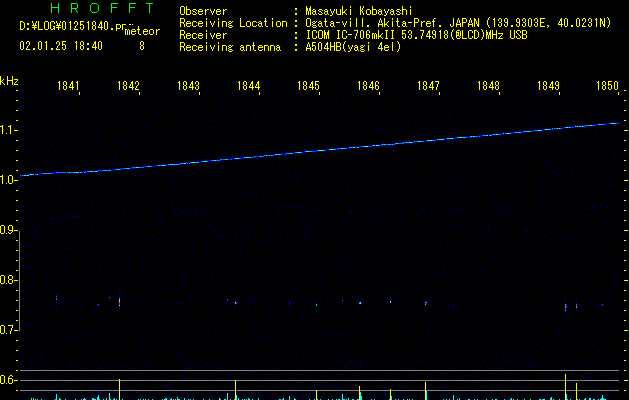The image size is (629, 400).
Task: Click the 0.8 kHz frequency label
Action: tap(8, 280)
